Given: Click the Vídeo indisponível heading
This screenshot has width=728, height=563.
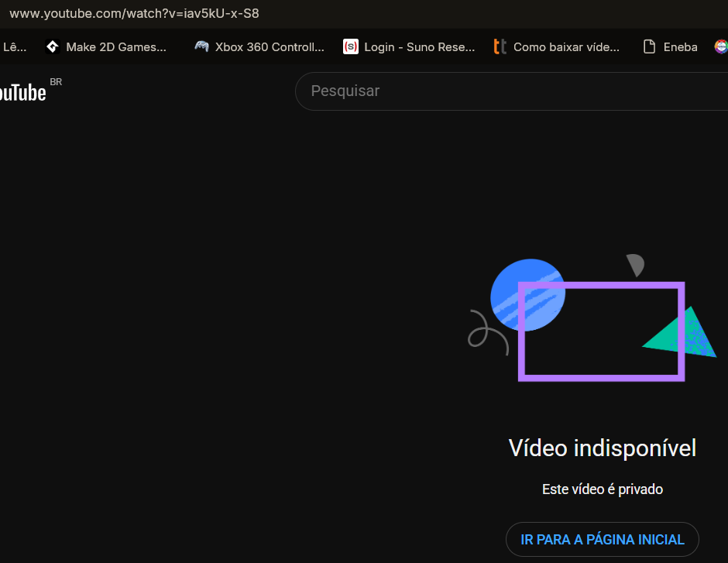Looking at the screenshot, I should [603, 448].
